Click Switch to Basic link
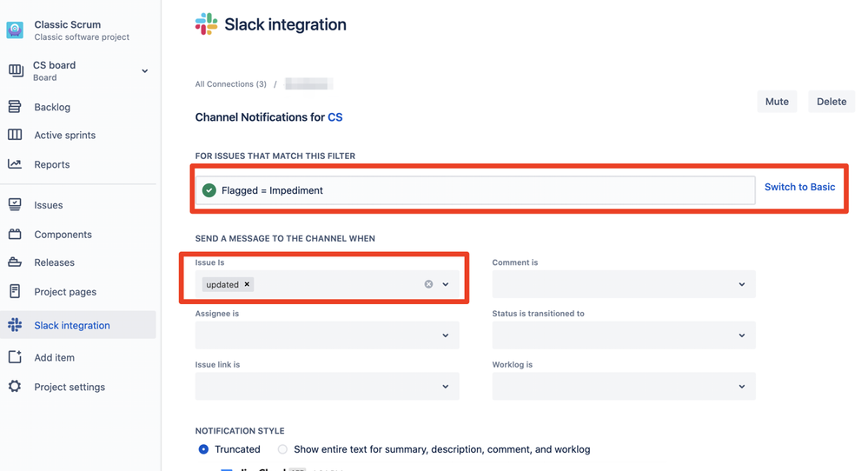868x471 pixels. (799, 187)
